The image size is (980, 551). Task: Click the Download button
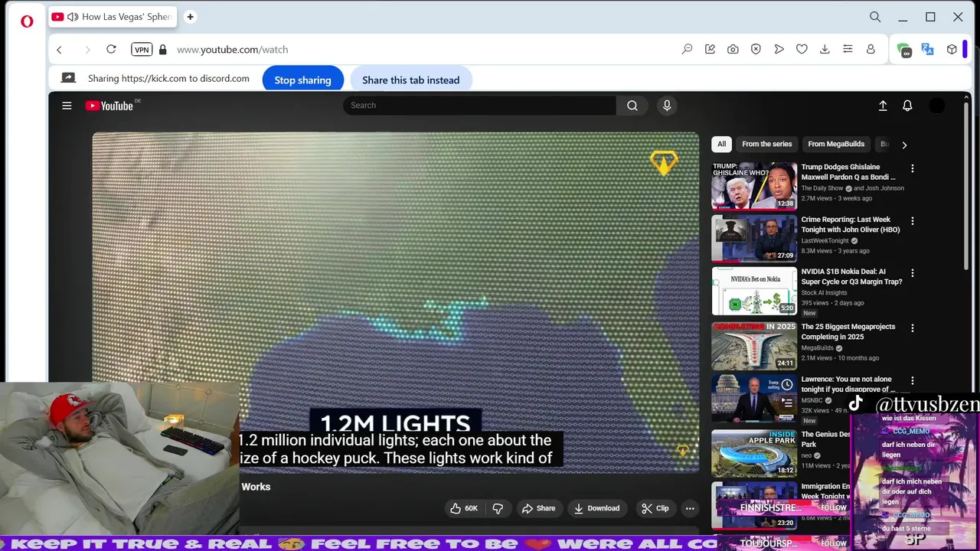596,508
